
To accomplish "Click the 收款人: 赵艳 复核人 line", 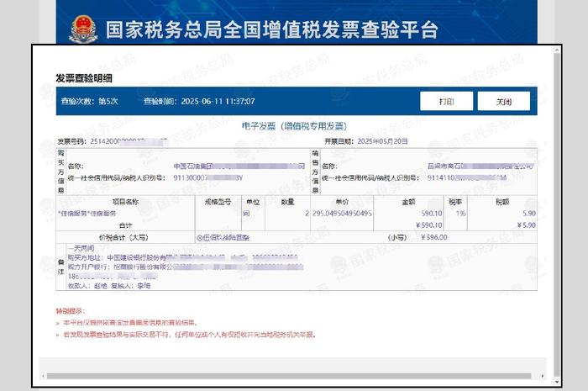I will (x=109, y=286).
